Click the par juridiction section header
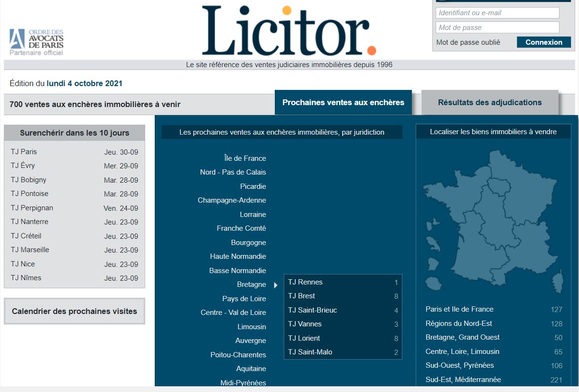Viewport: 579px width, 392px height. (282, 132)
